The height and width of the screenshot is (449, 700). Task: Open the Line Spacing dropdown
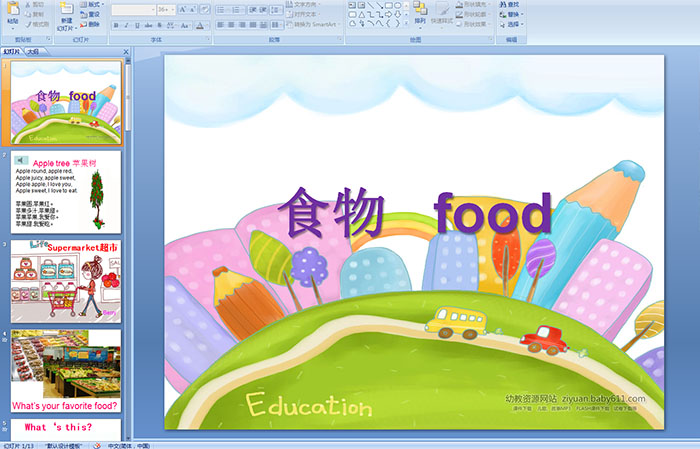point(277,10)
